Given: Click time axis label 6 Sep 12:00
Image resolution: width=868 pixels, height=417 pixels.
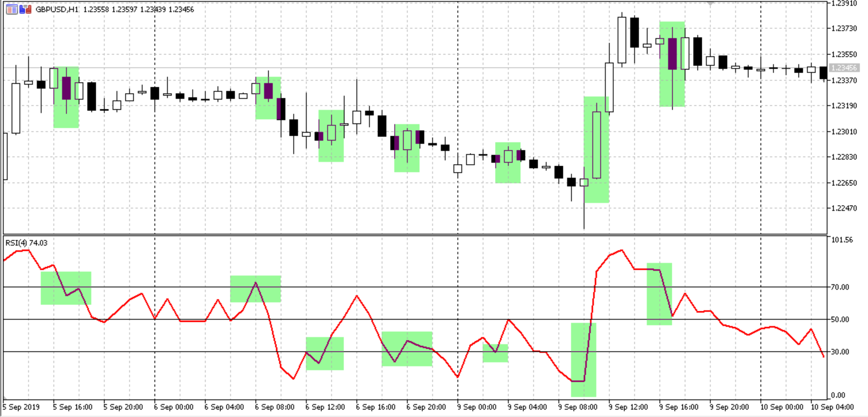Looking at the screenshot, I should click(x=325, y=407).
